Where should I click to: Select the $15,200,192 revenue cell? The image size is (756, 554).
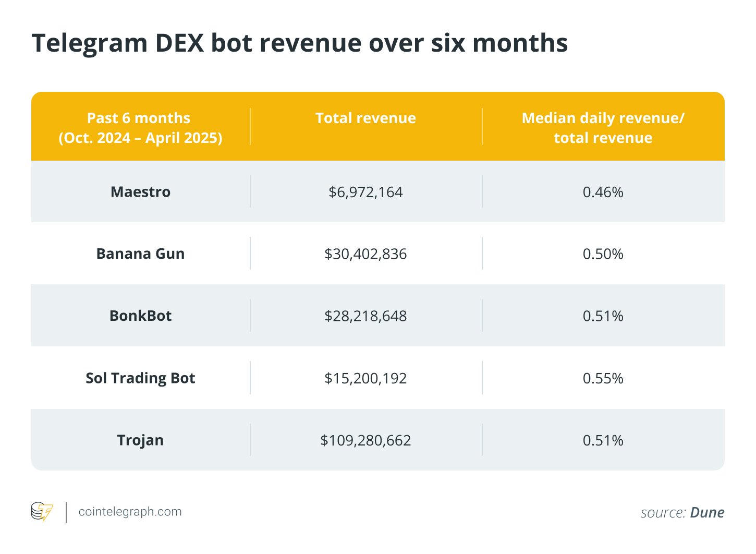pos(365,378)
